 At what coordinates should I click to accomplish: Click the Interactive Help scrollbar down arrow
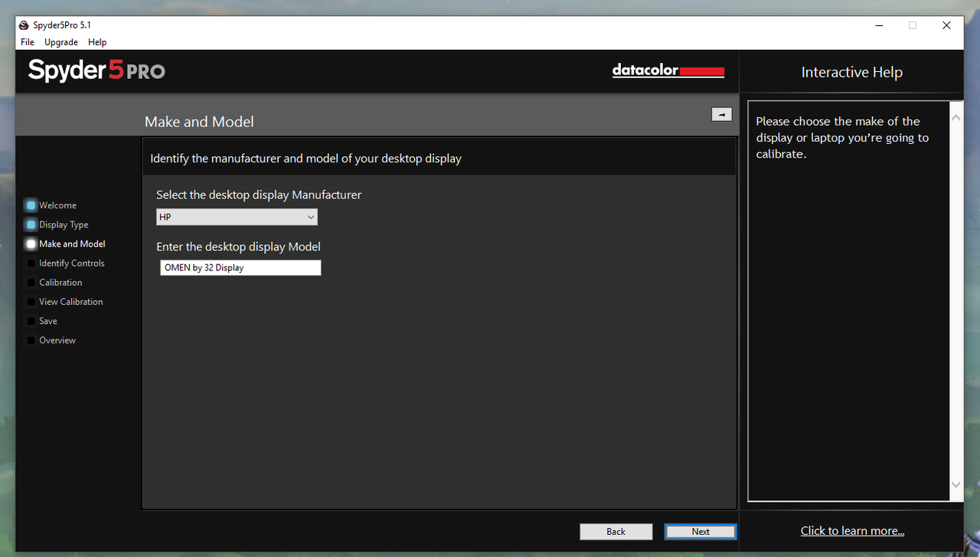pyautogui.click(x=955, y=484)
